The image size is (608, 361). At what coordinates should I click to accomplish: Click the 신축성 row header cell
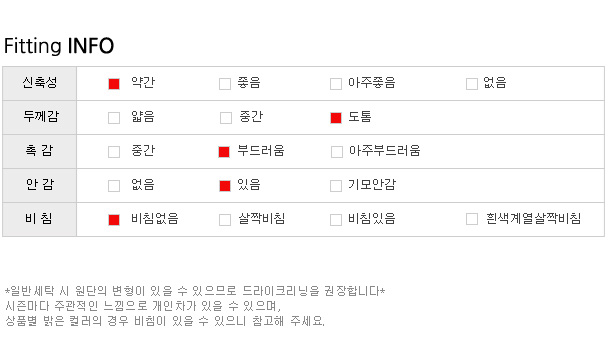tap(40, 83)
